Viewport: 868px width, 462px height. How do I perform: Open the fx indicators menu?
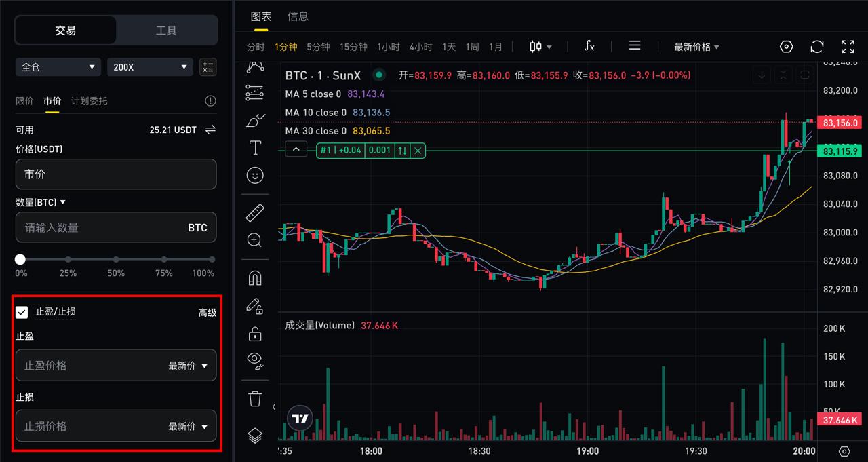pos(589,46)
